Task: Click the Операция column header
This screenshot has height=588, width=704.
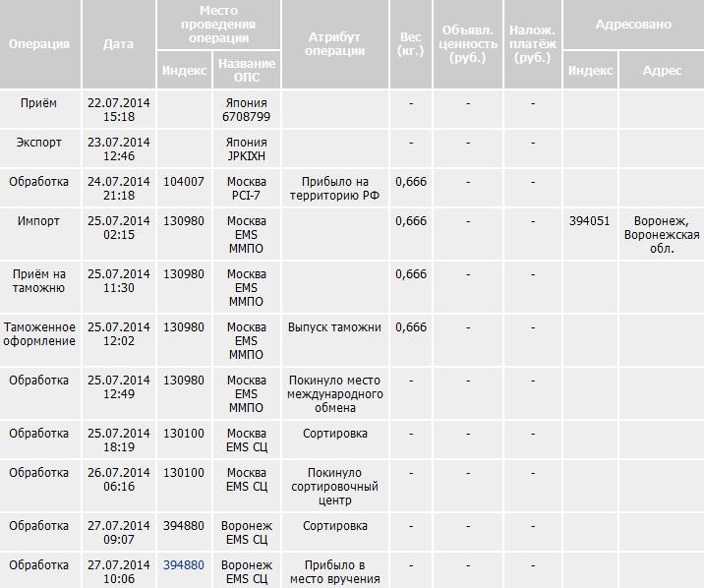Action: 40,44
